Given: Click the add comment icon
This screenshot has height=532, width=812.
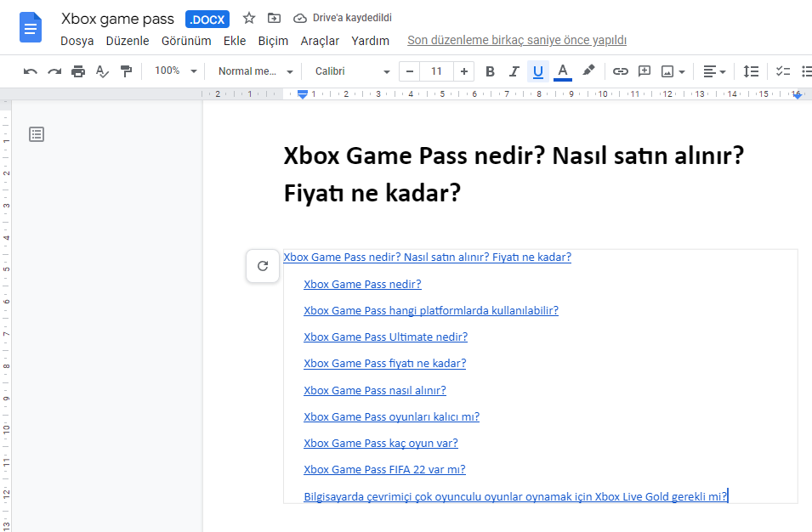Looking at the screenshot, I should (x=644, y=71).
